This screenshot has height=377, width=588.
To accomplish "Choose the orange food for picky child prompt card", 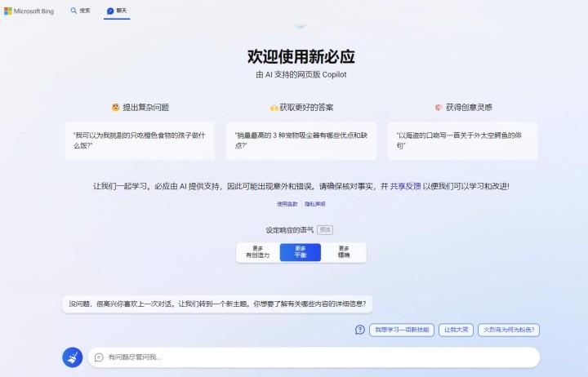I will click(x=140, y=140).
